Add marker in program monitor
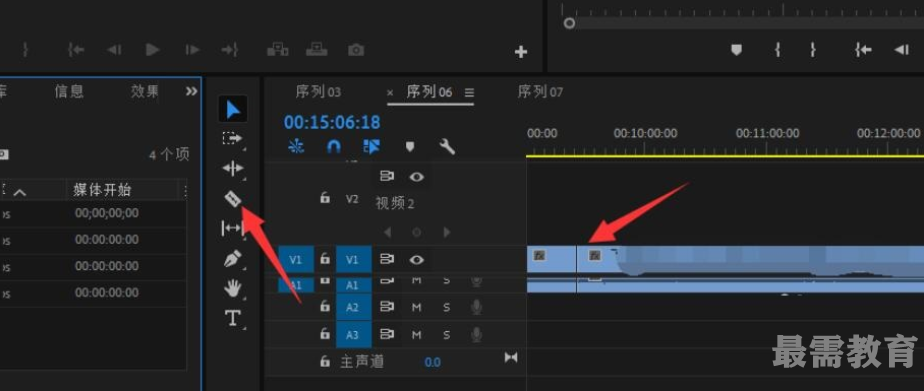This screenshot has height=391, width=924. click(x=737, y=50)
